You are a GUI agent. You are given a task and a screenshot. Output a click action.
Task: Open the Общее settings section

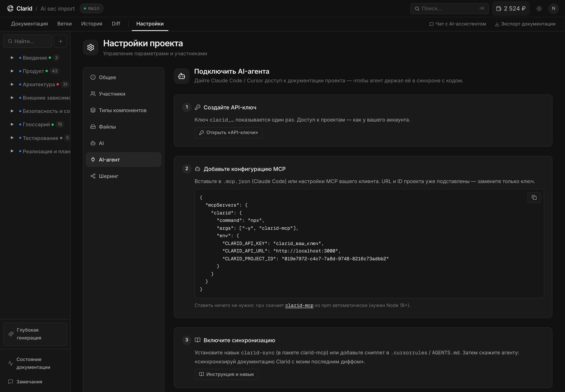tap(123, 77)
